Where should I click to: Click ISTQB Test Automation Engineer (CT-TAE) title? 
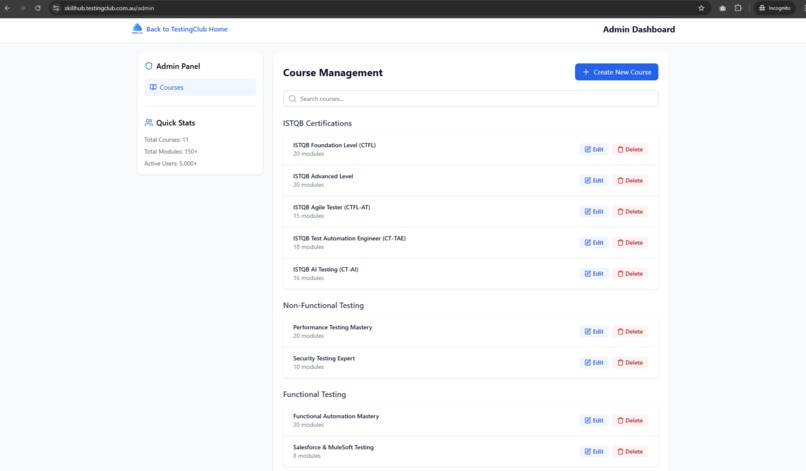pyautogui.click(x=349, y=238)
